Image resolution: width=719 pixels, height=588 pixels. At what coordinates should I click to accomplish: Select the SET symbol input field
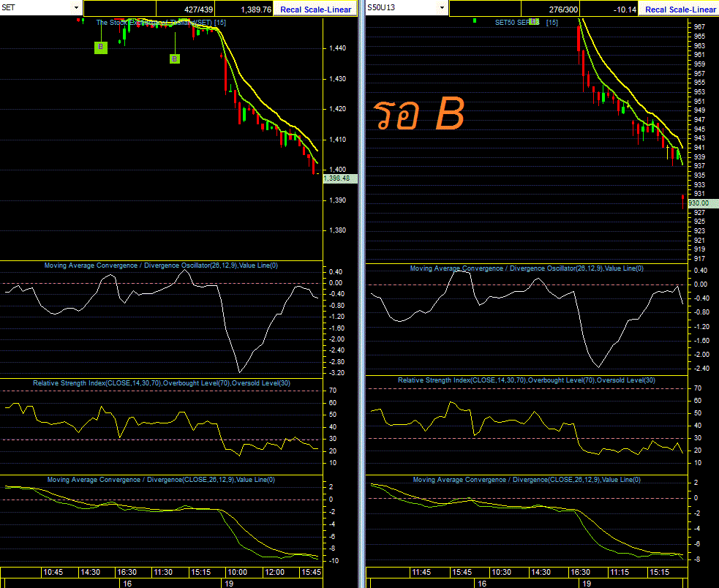[36, 8]
